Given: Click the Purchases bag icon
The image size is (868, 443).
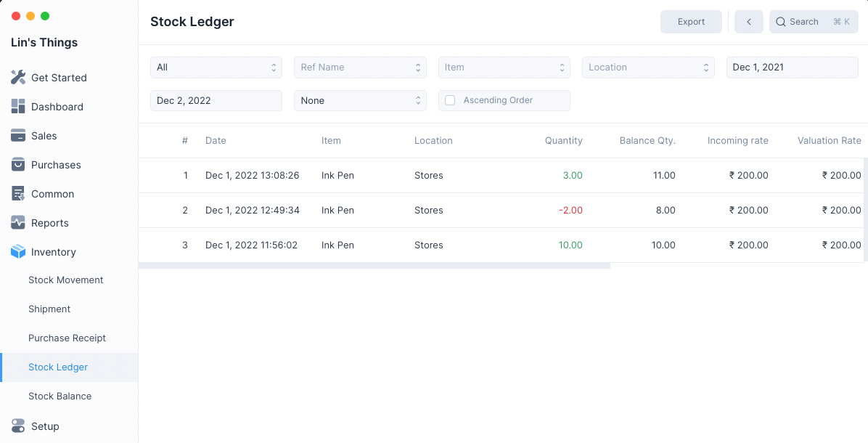Looking at the screenshot, I should click(x=18, y=165).
